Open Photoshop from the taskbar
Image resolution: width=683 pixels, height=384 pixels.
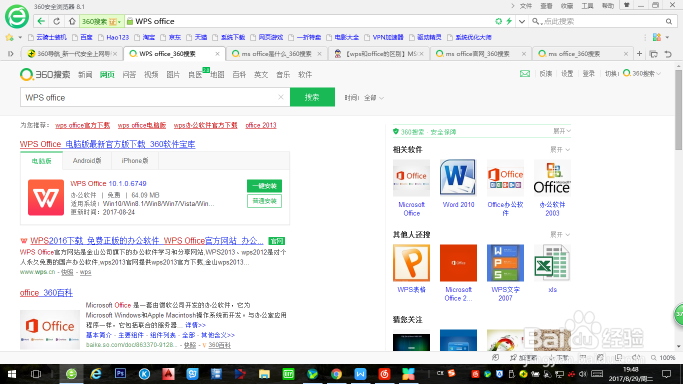coord(120,374)
